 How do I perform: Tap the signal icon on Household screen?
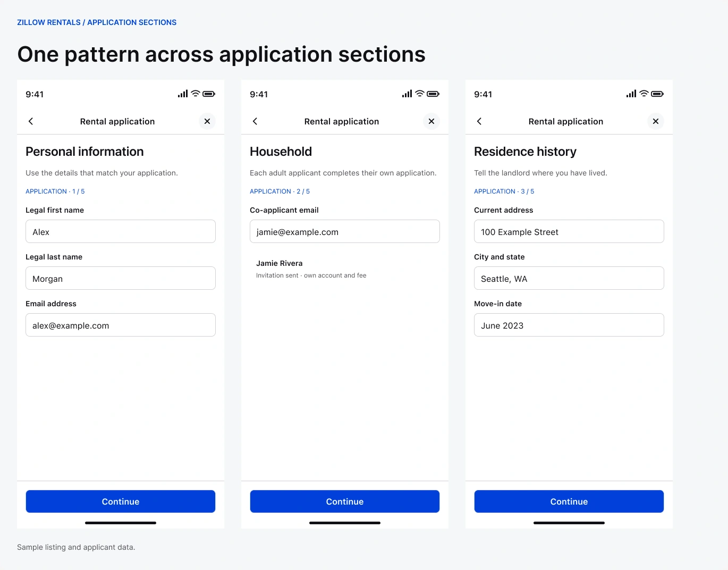coord(407,94)
